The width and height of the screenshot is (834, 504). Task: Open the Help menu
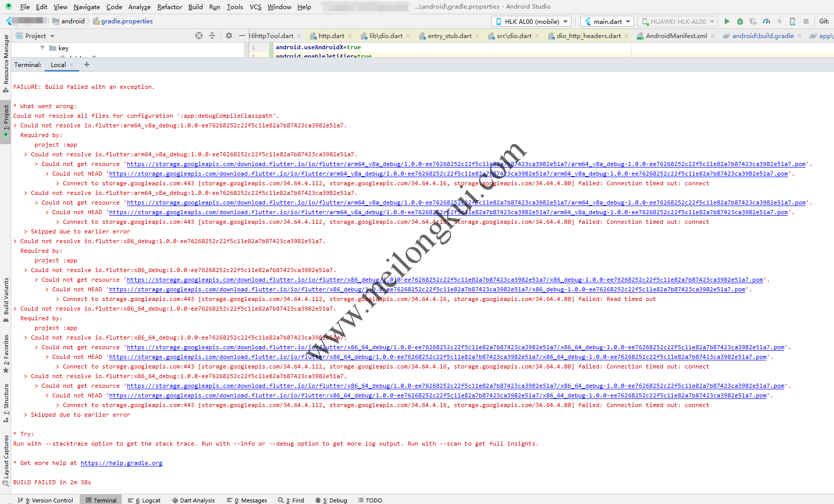tap(304, 7)
